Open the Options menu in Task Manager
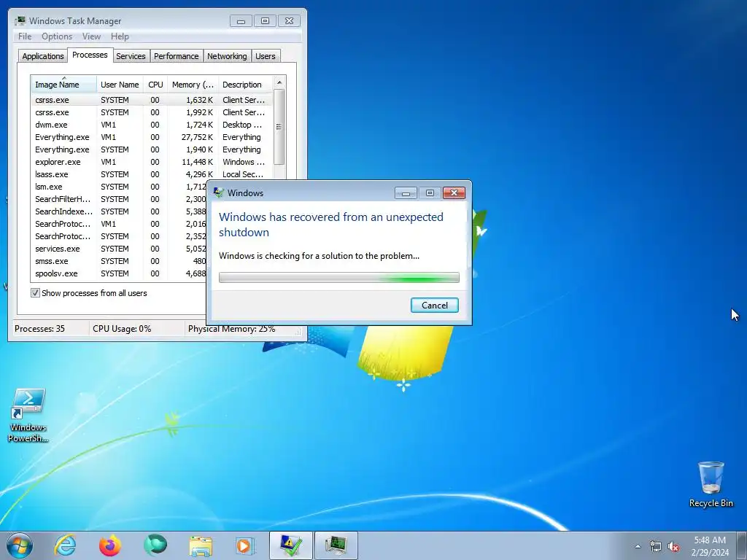This screenshot has width=747, height=560. point(57,36)
